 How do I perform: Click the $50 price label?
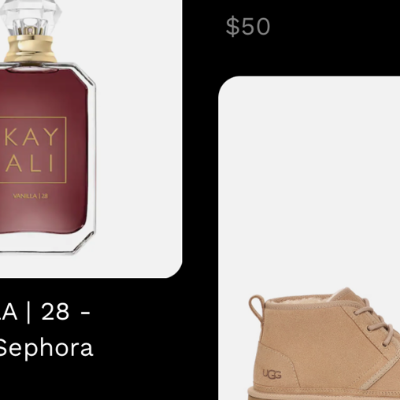248,27
